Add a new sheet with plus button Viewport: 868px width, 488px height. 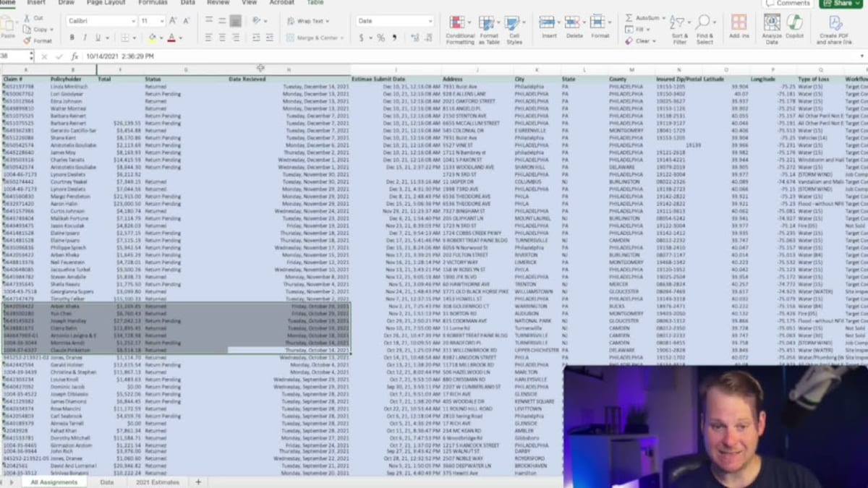[x=198, y=482]
